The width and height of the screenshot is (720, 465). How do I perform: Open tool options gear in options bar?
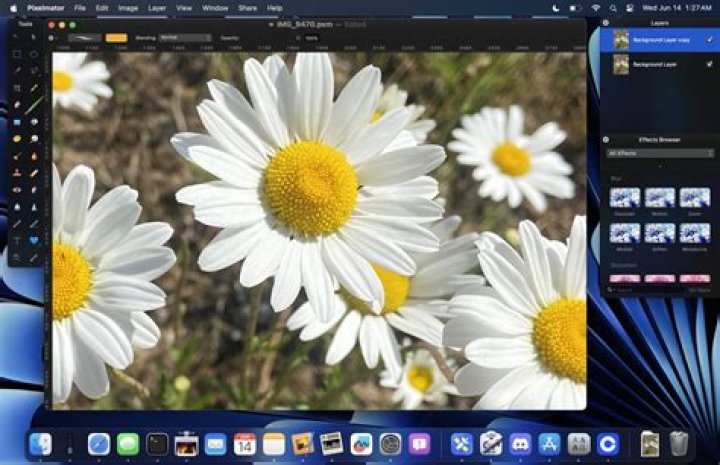pyautogui.click(x=51, y=38)
